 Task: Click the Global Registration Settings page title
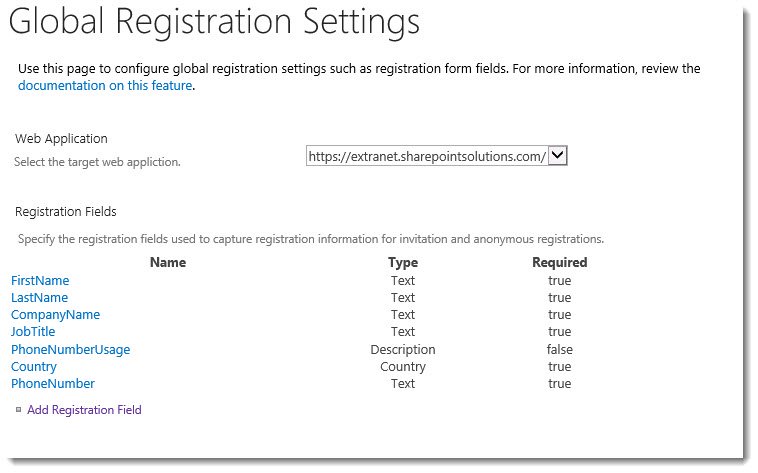(x=215, y=22)
